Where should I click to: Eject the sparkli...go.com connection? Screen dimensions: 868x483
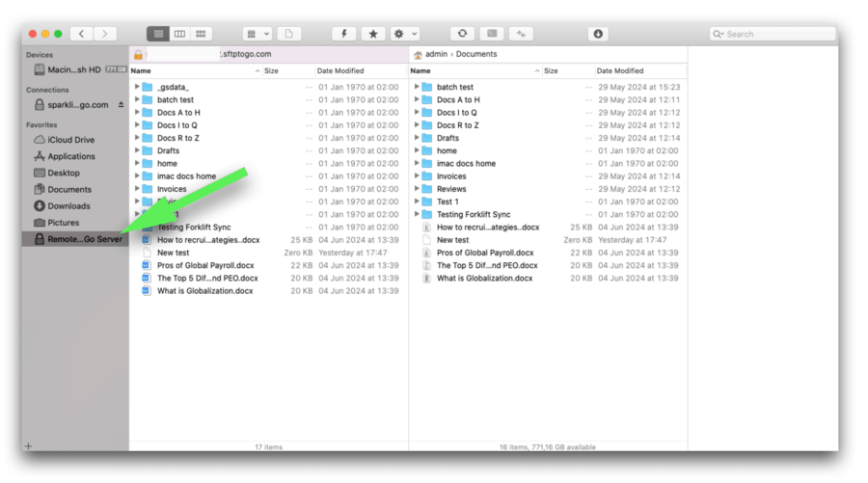pos(121,104)
